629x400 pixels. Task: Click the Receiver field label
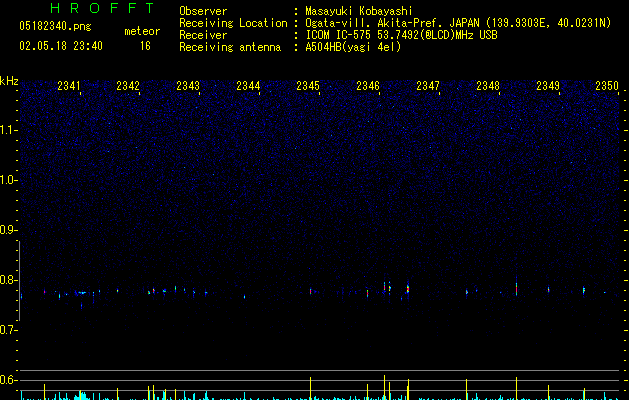coord(203,35)
